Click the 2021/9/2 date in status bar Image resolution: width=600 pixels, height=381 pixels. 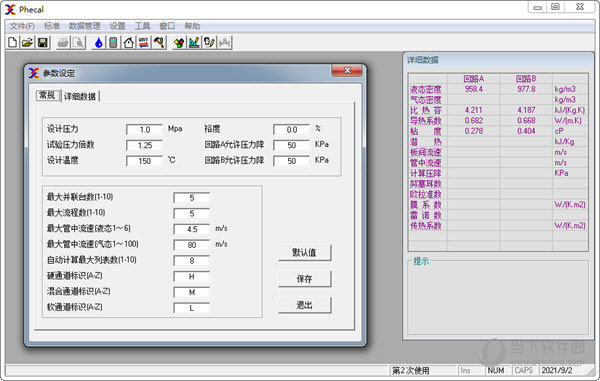point(557,370)
